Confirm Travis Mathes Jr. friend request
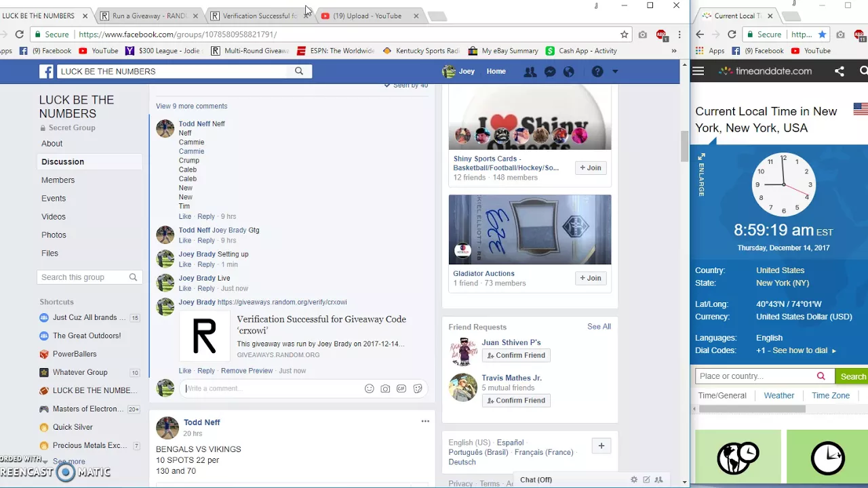The width and height of the screenshot is (868, 488). [516, 401]
